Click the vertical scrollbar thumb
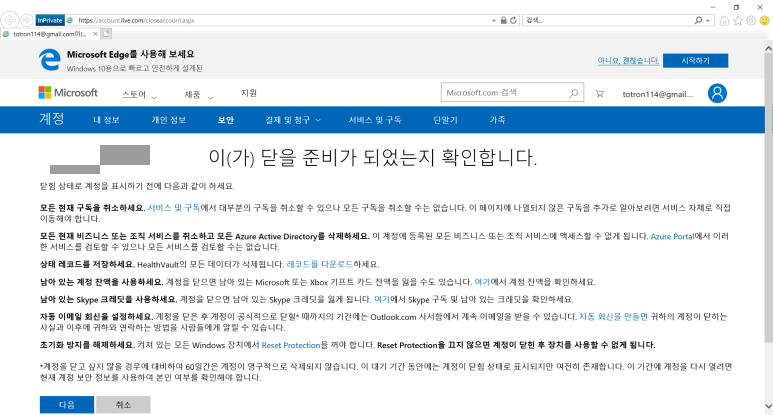The height and width of the screenshot is (415, 773). (x=768, y=197)
